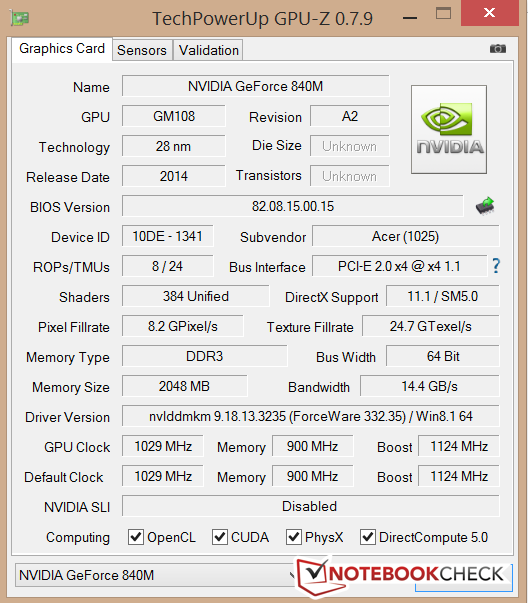Click Bus Width value 64 Bit
Image resolution: width=528 pixels, height=603 pixels.
pyautogui.click(x=443, y=356)
